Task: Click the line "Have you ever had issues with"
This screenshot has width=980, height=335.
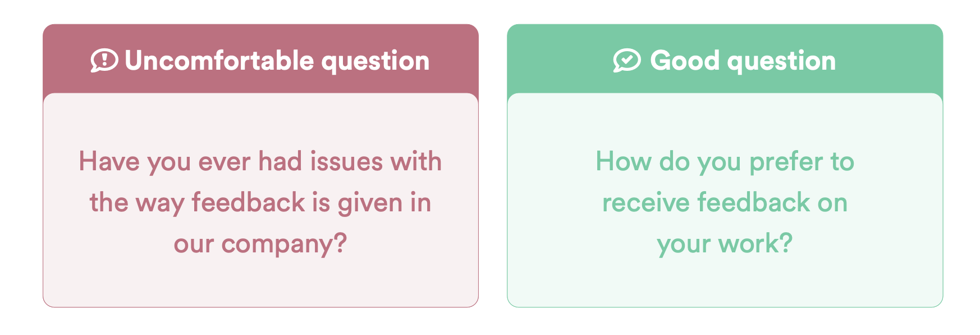Action: pyautogui.click(x=260, y=161)
